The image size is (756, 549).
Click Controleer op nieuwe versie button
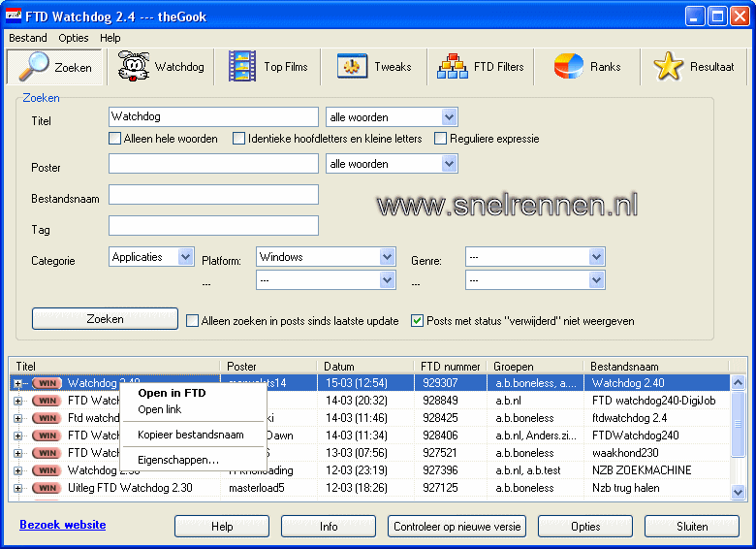457,527
